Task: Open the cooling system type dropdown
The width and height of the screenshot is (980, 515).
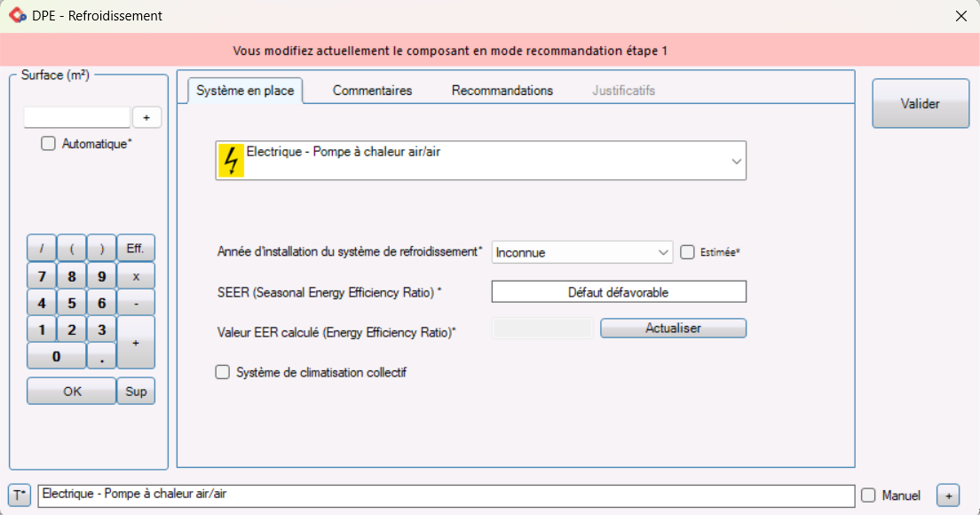Action: [735, 162]
